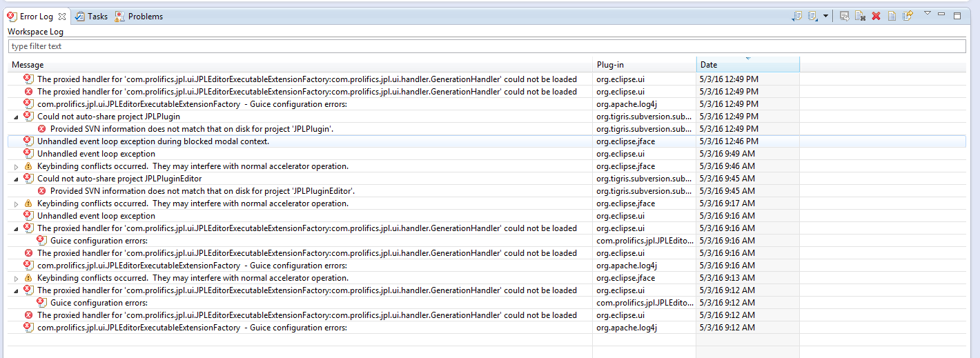Image resolution: width=980 pixels, height=358 pixels.
Task: Click the date cell '5/3/16 9:49 AM'
Action: tap(727, 154)
